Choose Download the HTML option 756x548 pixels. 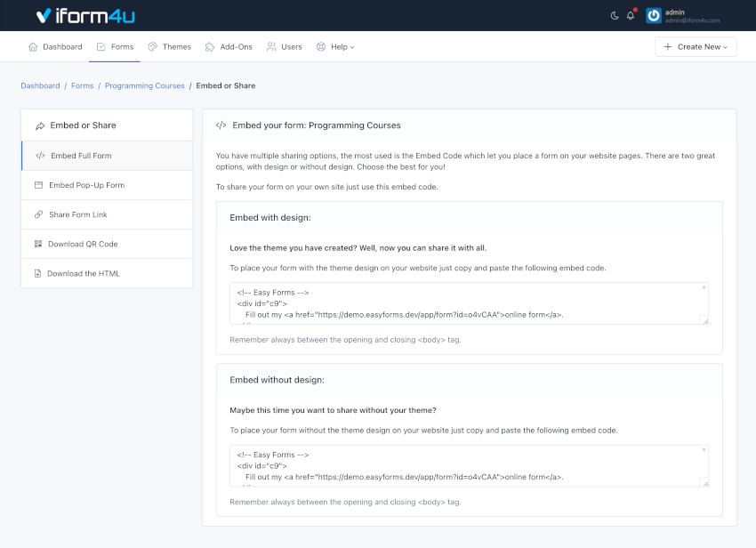tap(84, 273)
